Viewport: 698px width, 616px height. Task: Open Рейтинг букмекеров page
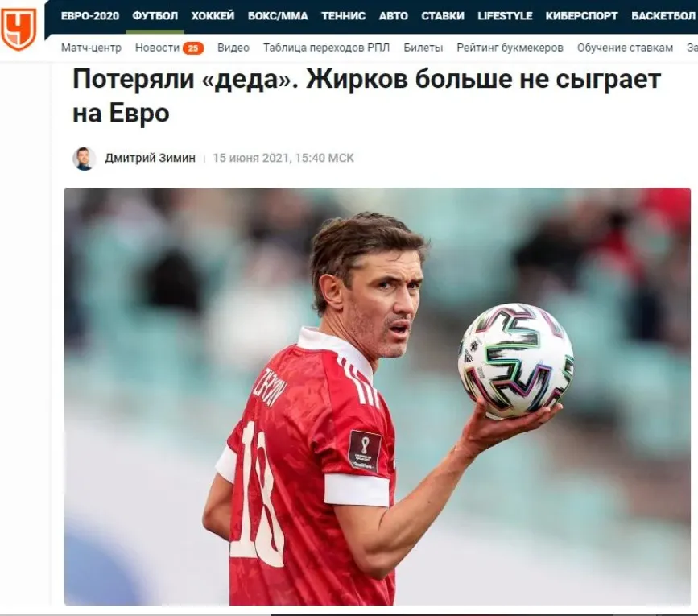510,48
